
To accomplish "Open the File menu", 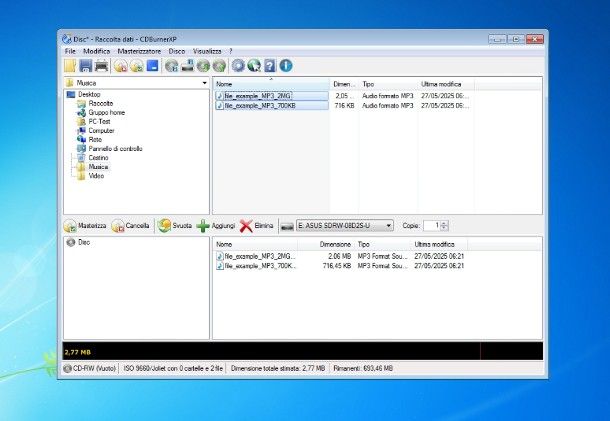I will pos(70,51).
